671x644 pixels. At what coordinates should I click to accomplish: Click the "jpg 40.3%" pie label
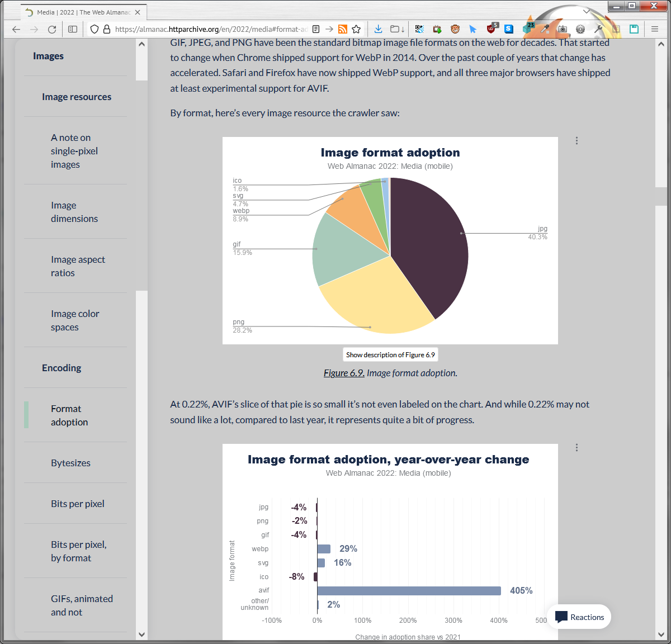coord(538,233)
